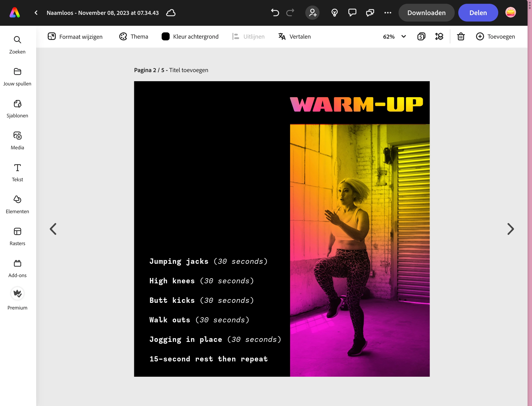Viewport: 532px width, 406px height.
Task: Click the Premium crown icon
Action: (x=17, y=294)
